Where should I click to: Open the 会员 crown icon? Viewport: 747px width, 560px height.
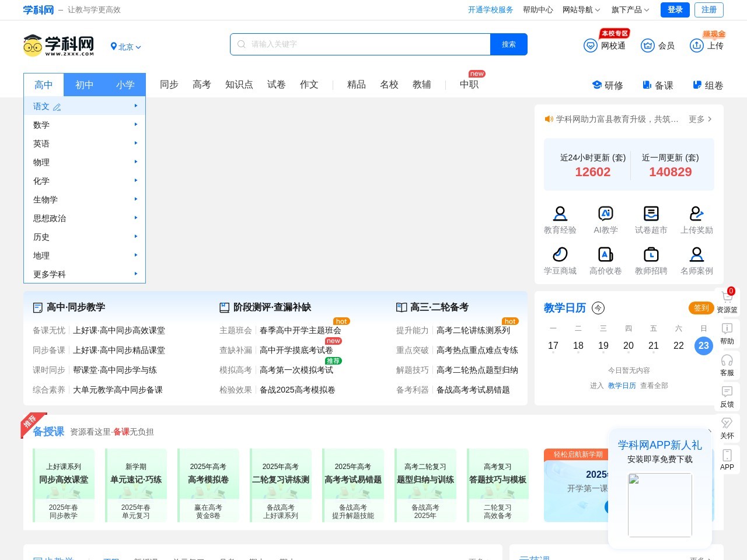pos(648,45)
